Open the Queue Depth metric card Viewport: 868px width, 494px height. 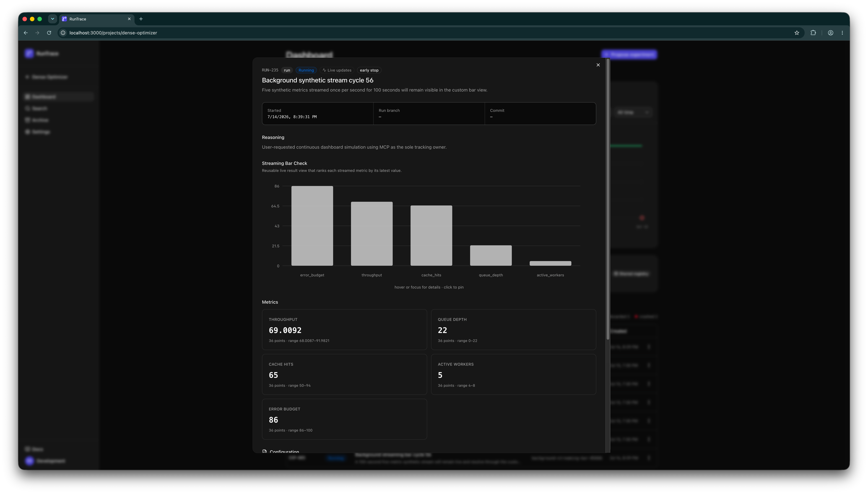coord(513,329)
